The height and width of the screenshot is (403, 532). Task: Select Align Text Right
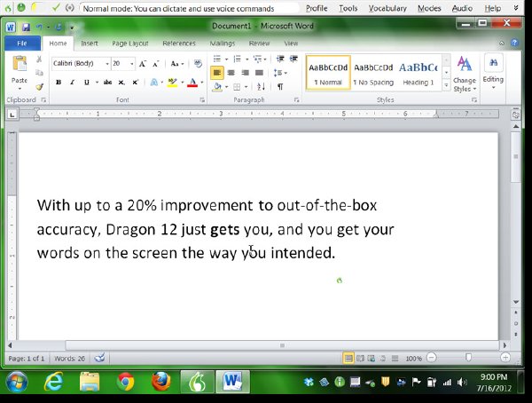tap(245, 73)
